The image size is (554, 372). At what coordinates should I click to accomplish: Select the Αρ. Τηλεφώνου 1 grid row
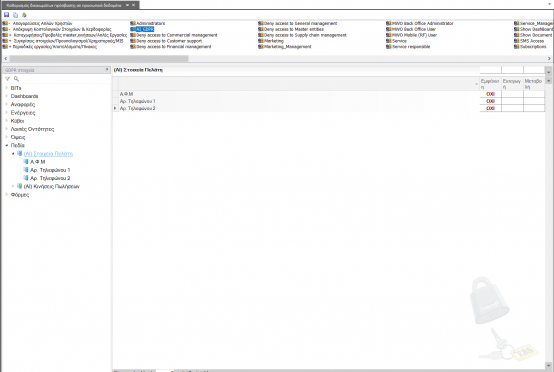299,101
